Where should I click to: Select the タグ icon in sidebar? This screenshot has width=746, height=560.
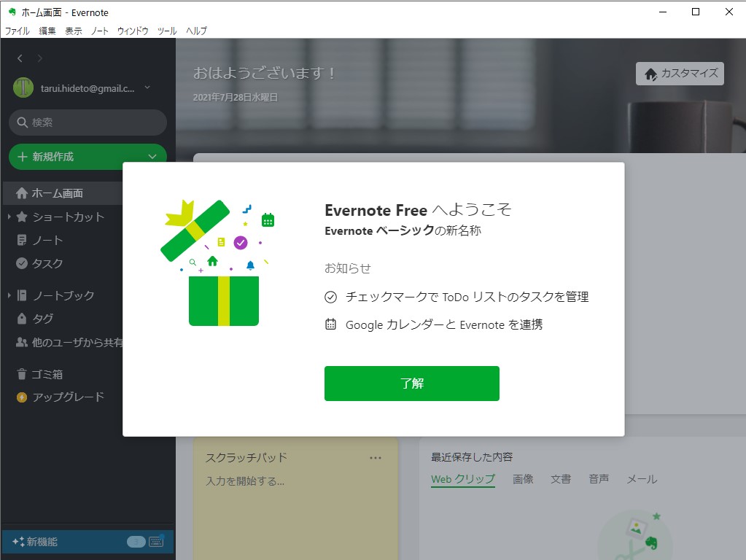coord(21,319)
